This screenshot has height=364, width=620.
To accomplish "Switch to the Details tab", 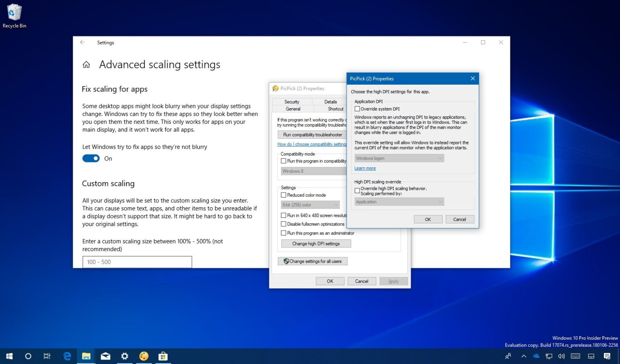I will (x=330, y=102).
